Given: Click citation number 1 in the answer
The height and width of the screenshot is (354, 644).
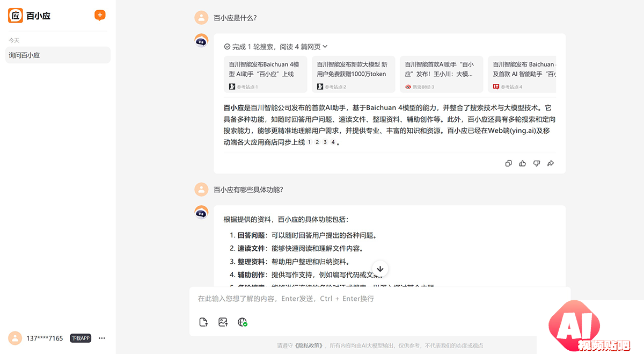Looking at the screenshot, I should 310,142.
